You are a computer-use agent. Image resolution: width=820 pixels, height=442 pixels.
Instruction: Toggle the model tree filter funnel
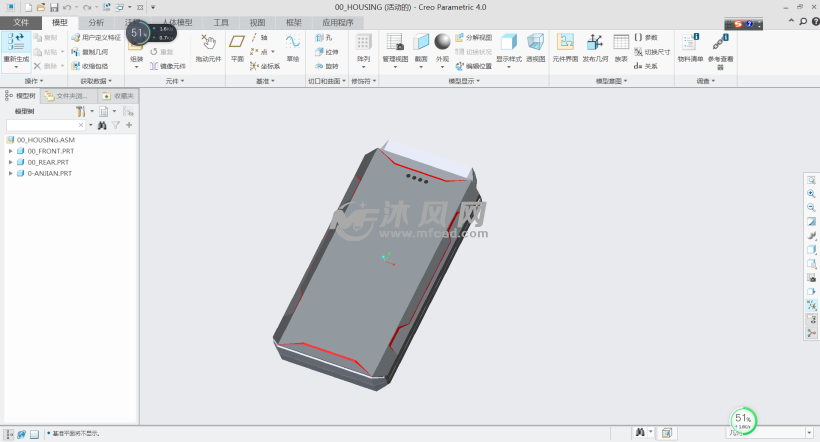pos(116,125)
